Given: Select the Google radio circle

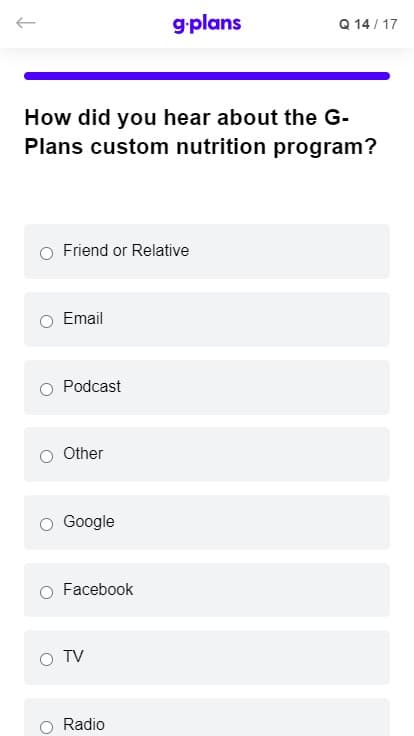Looking at the screenshot, I should (x=46, y=524).
